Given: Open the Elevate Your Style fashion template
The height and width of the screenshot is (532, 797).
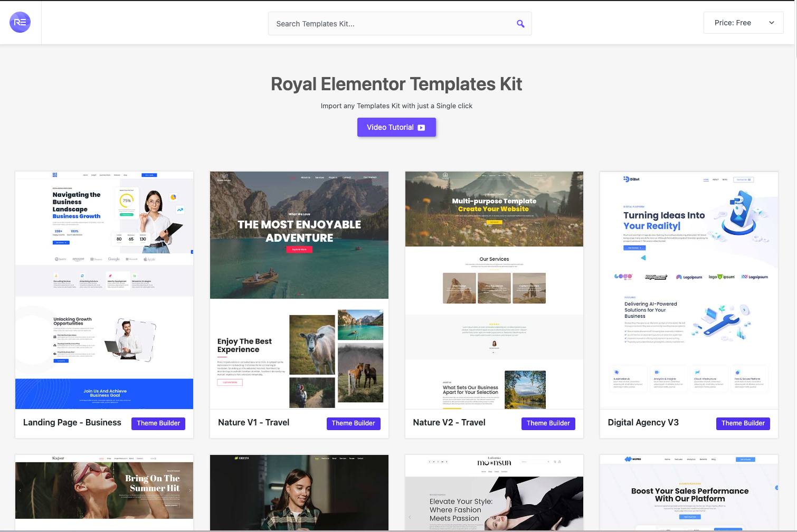Looking at the screenshot, I should [494, 492].
